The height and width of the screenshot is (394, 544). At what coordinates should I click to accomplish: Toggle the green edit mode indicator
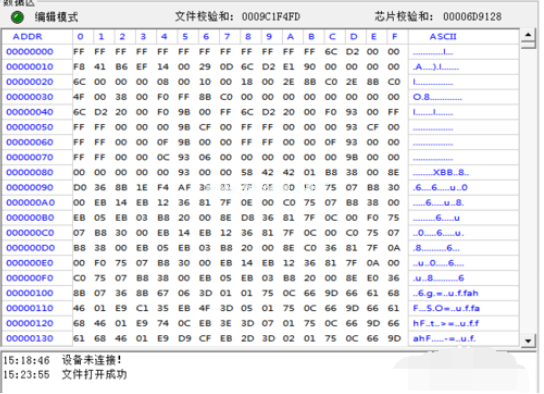17,17
